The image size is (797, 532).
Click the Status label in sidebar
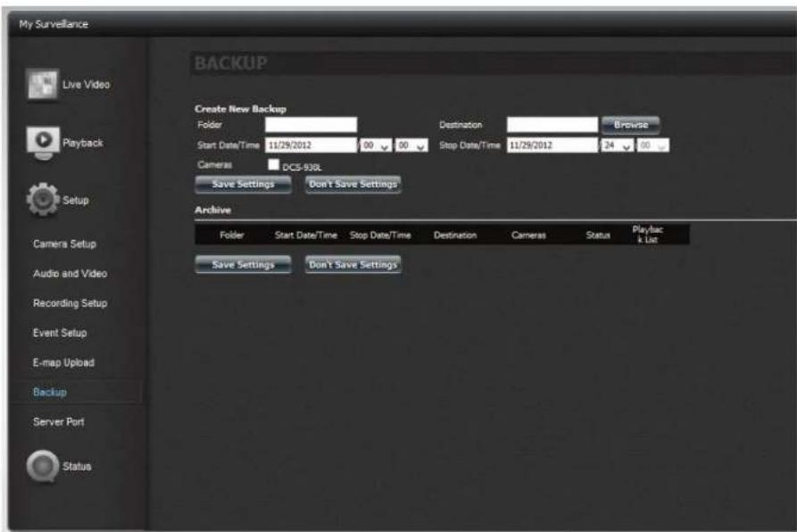[77, 466]
